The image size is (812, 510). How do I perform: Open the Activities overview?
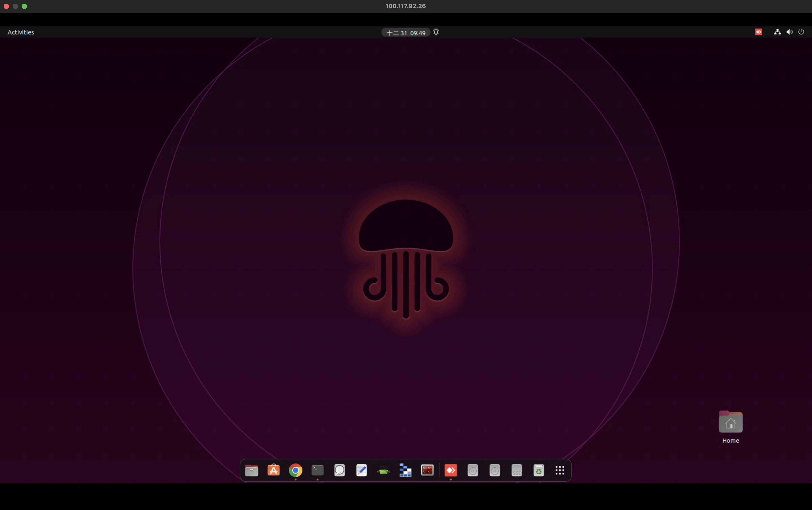point(21,32)
